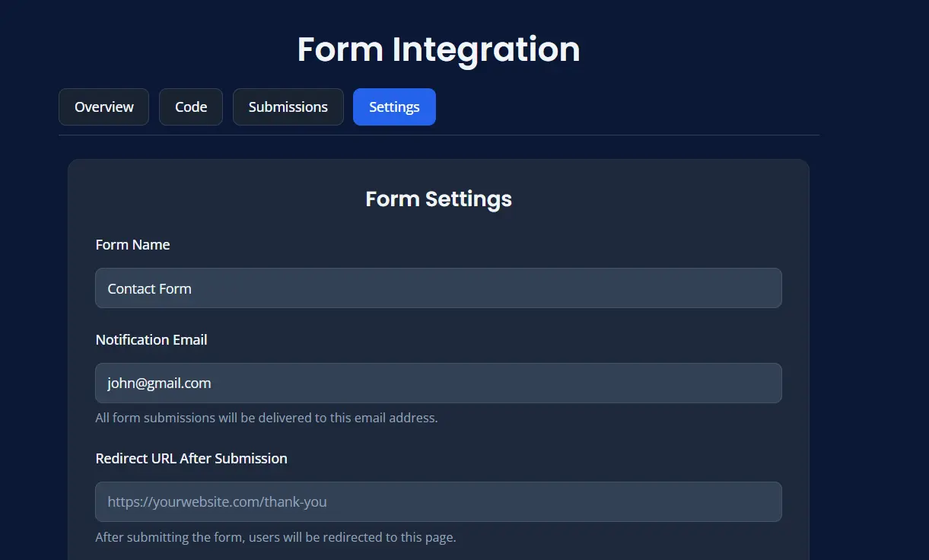This screenshot has height=560, width=929.
Task: Click the thank-you URL placeholder text
Action: click(x=217, y=502)
